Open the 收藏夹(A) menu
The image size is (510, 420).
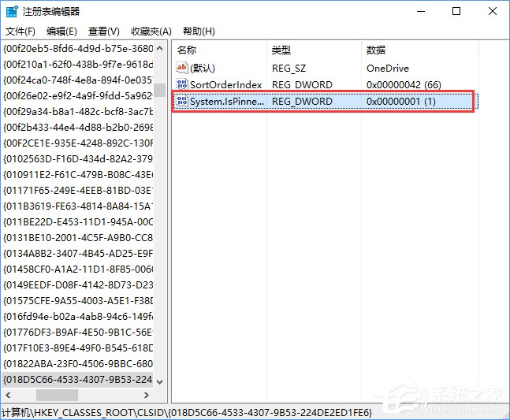pyautogui.click(x=151, y=32)
